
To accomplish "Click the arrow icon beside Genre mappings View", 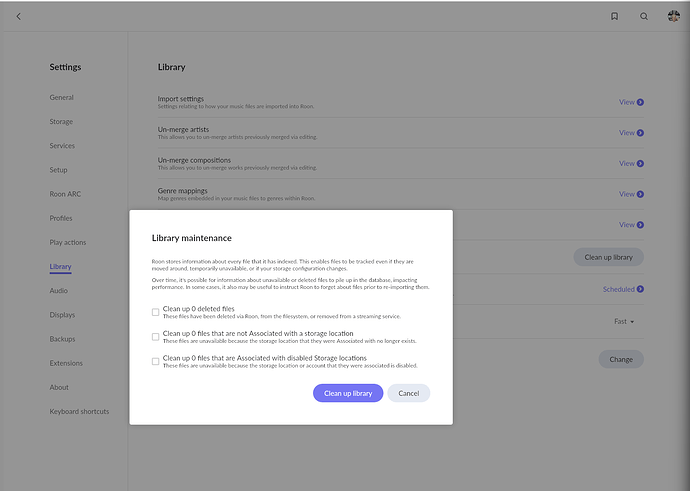I will click(x=640, y=194).
